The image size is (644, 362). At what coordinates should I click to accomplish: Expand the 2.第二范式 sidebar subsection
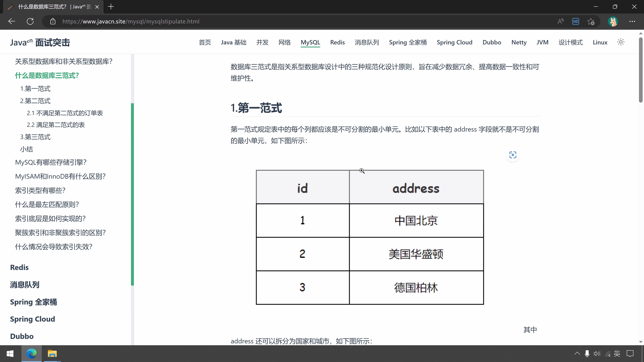35,101
